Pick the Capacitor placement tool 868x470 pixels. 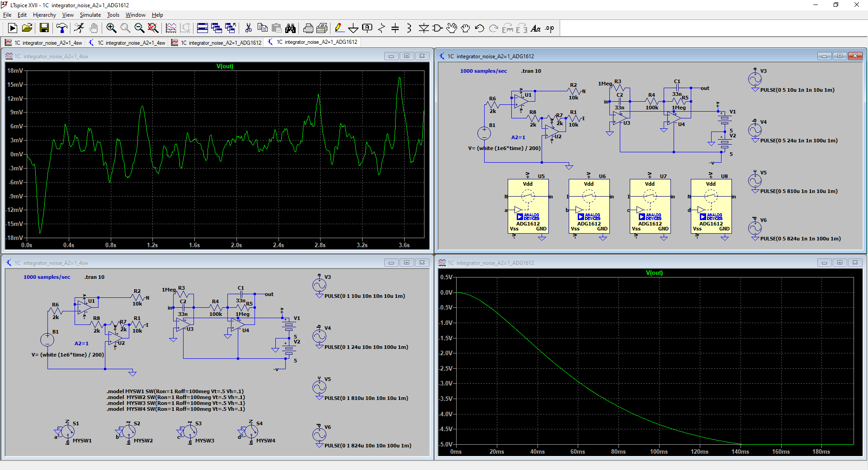pyautogui.click(x=395, y=28)
